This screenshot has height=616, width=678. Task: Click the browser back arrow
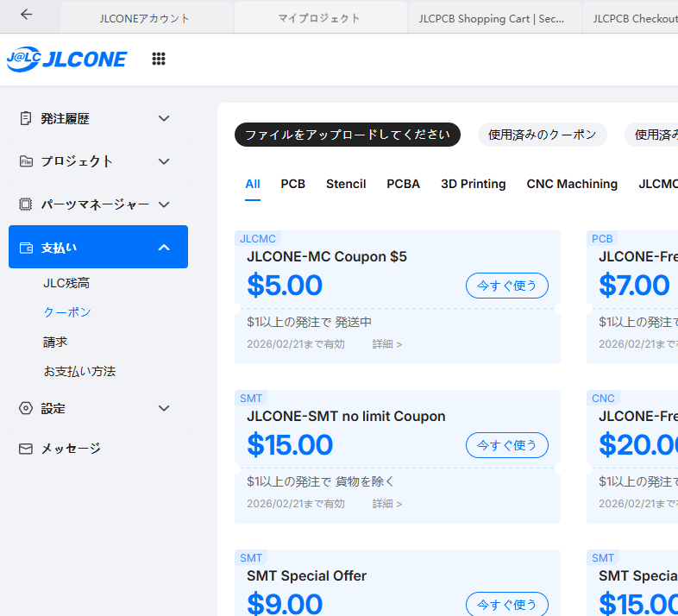pos(27,15)
